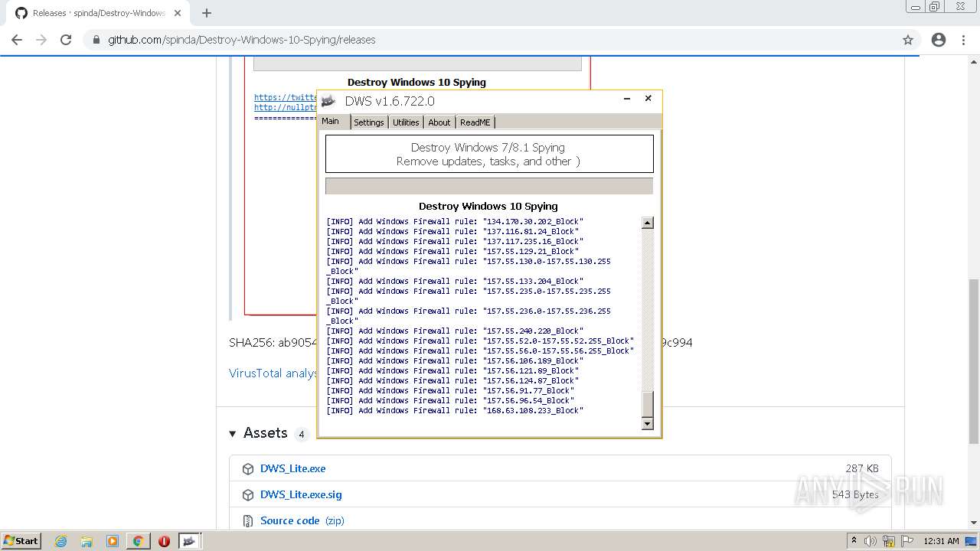Viewport: 980px width, 551px height.
Task: Select the DWS app taskbar button
Action: (x=189, y=541)
